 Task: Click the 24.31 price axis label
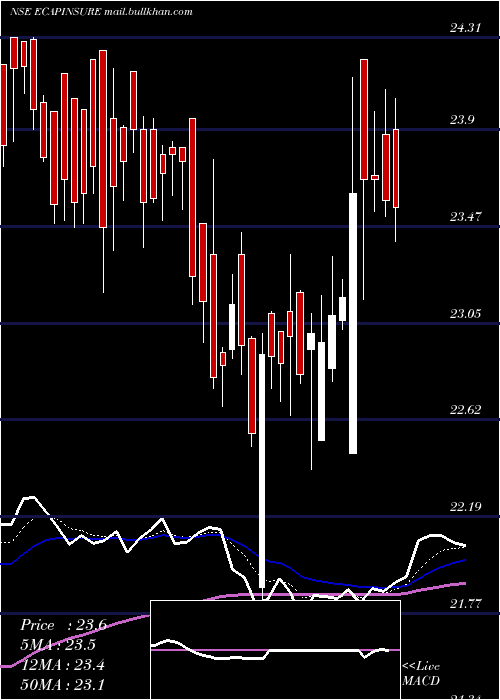pyautogui.click(x=465, y=28)
